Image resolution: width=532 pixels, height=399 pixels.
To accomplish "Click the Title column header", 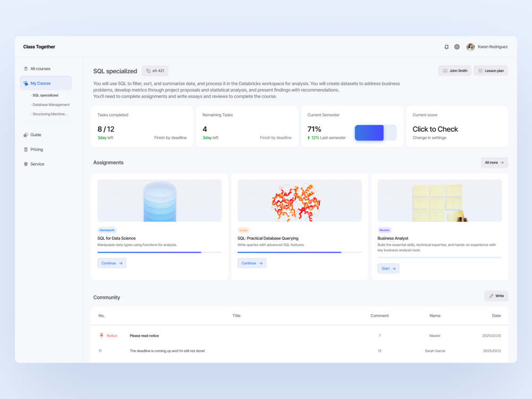I will [237, 315].
